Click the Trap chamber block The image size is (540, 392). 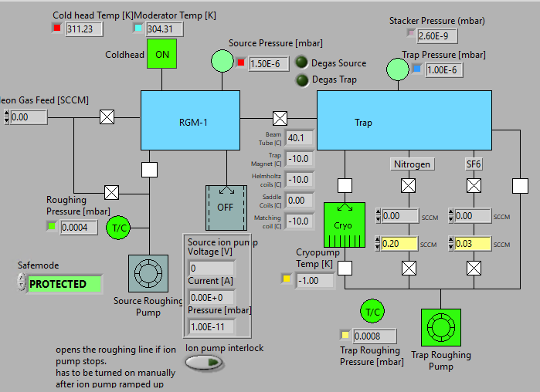[x=404, y=120]
